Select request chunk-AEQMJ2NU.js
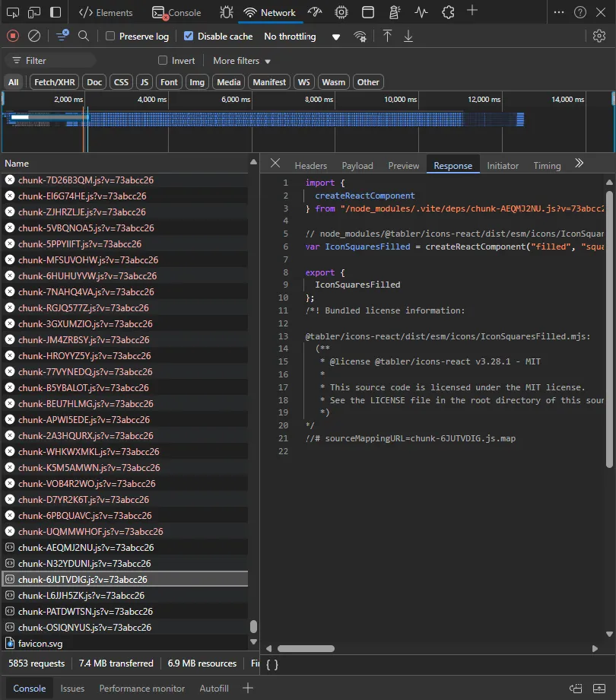The image size is (616, 700). point(125,547)
